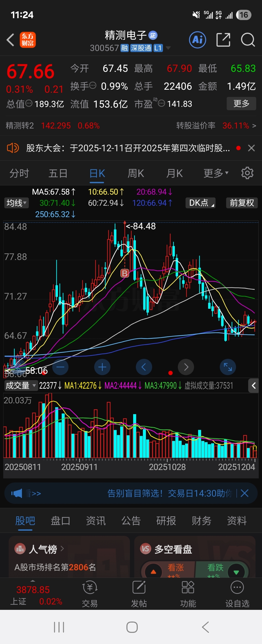This screenshot has width=262, height=644.
Task: Tap the Android recent apps button
Action: [x=59, y=627]
